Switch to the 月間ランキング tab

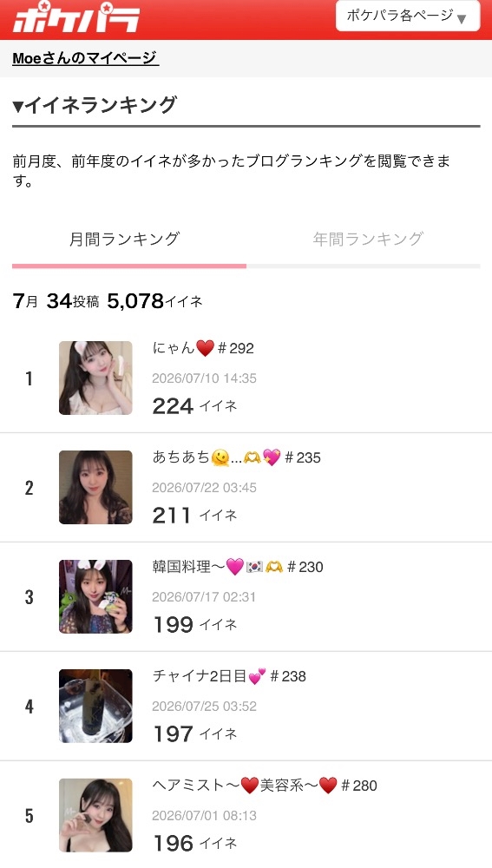[124, 240]
